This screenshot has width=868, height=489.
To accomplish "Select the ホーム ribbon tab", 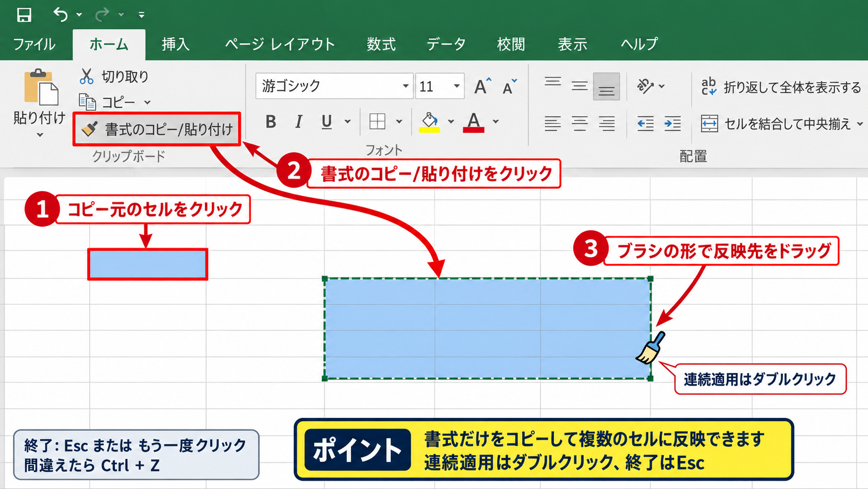I will click(x=109, y=44).
